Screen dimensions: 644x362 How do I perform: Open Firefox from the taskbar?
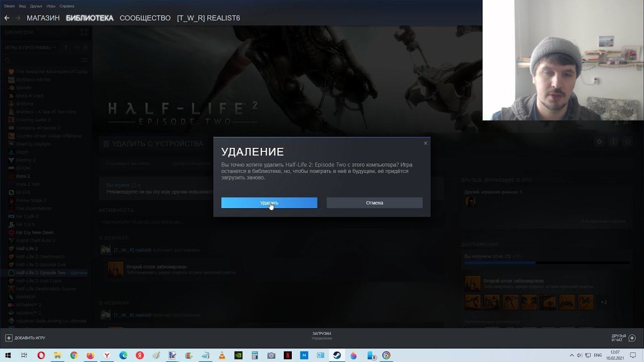click(x=90, y=355)
